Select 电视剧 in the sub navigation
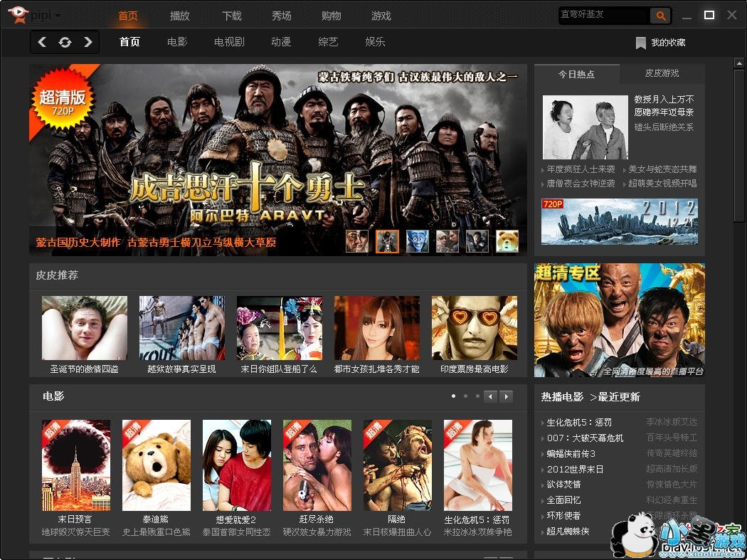Screen dimensions: 747x560 tap(229, 42)
